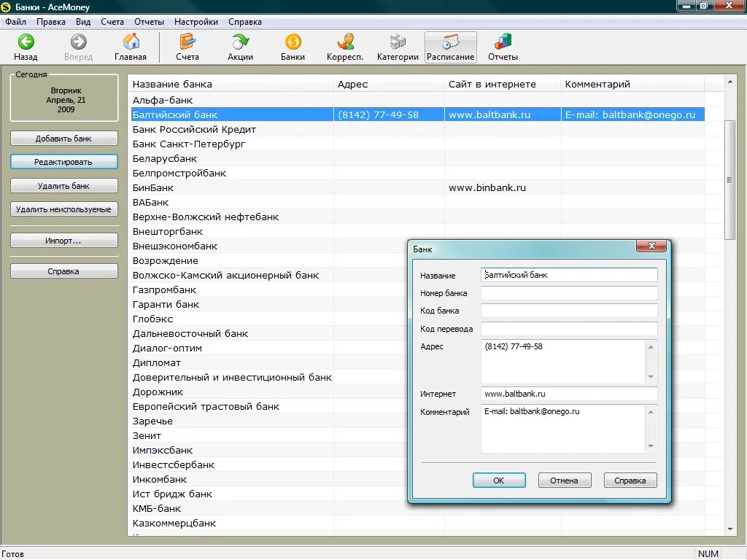Select the Казкоммерцбанк row

418,524
